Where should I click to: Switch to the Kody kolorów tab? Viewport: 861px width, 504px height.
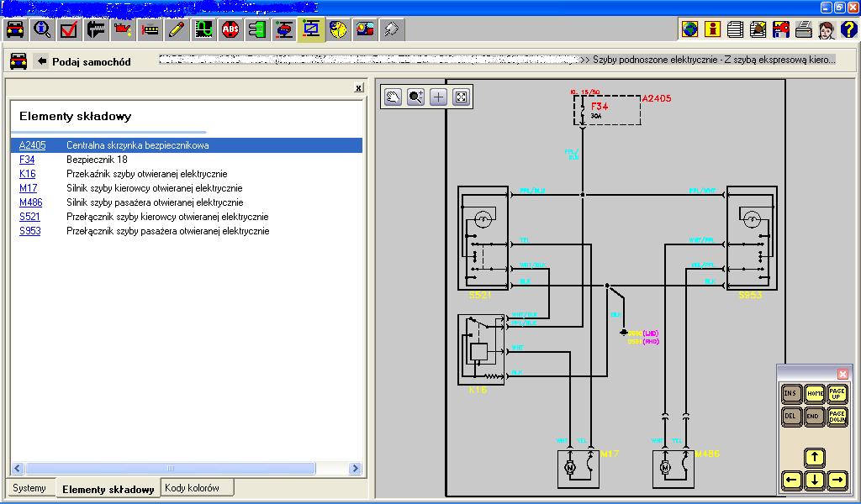192,488
